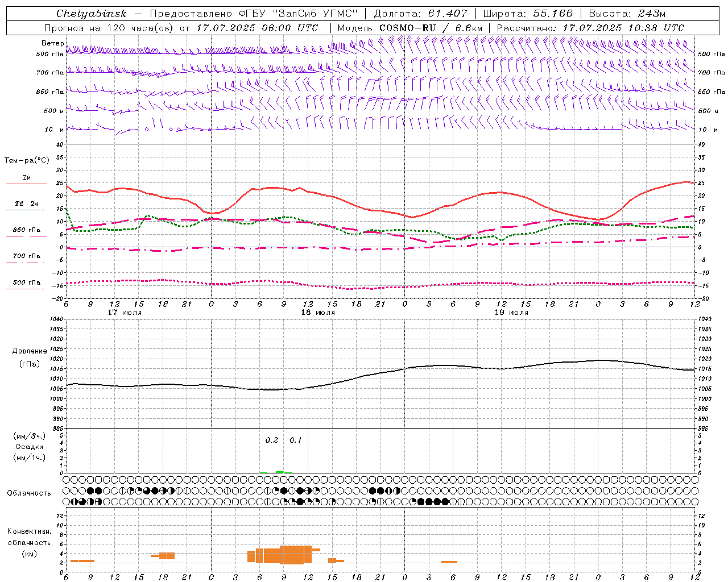
Task: Click the 'Рассчитано: 17.07.2025 10:38 UTC' timestamp
Action: tap(590, 28)
